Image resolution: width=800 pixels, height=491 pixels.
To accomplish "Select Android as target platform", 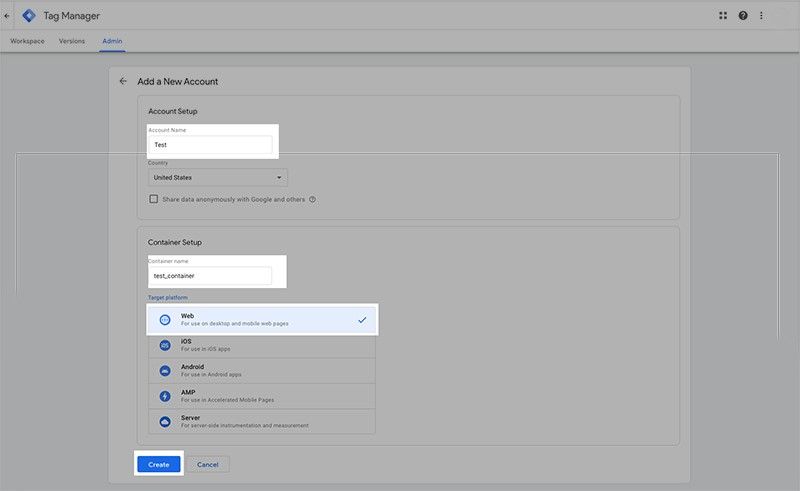I will 262,371.
